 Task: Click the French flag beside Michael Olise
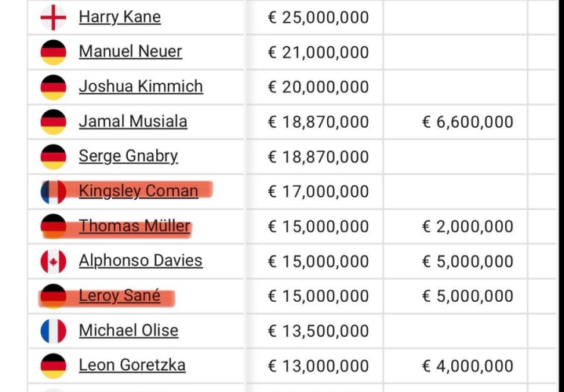[53, 331]
